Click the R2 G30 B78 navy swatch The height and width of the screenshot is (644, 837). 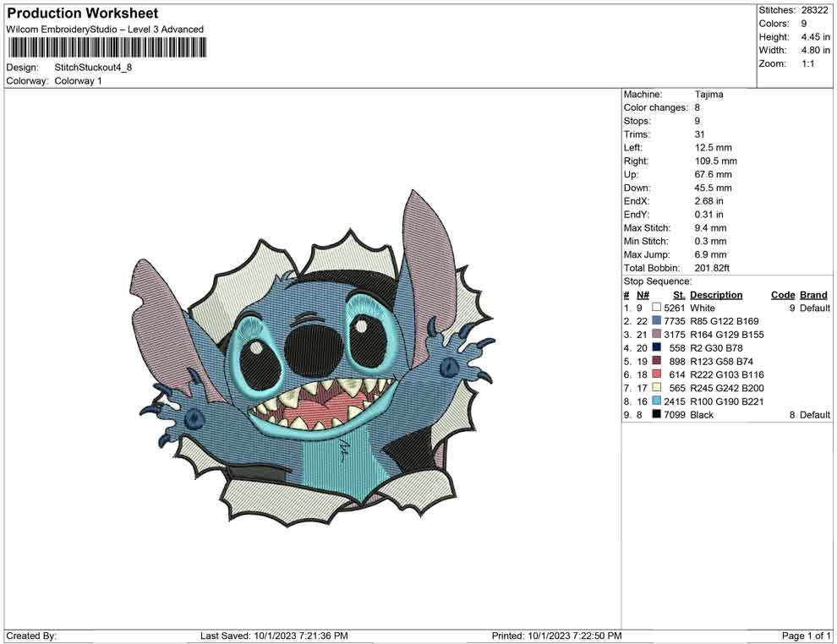click(x=657, y=347)
